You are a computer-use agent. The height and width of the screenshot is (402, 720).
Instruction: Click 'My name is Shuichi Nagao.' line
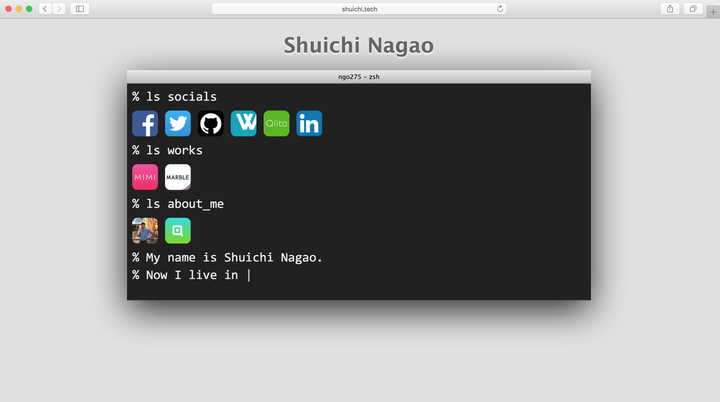pos(234,258)
